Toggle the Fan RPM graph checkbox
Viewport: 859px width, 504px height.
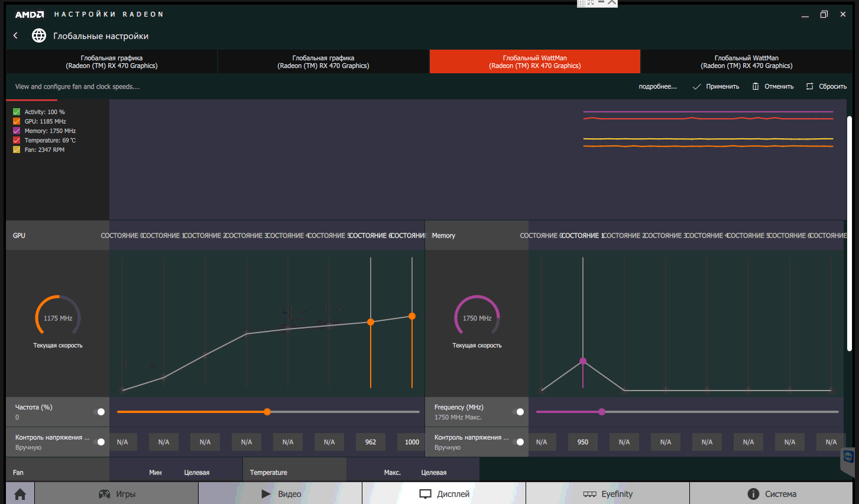coord(17,149)
